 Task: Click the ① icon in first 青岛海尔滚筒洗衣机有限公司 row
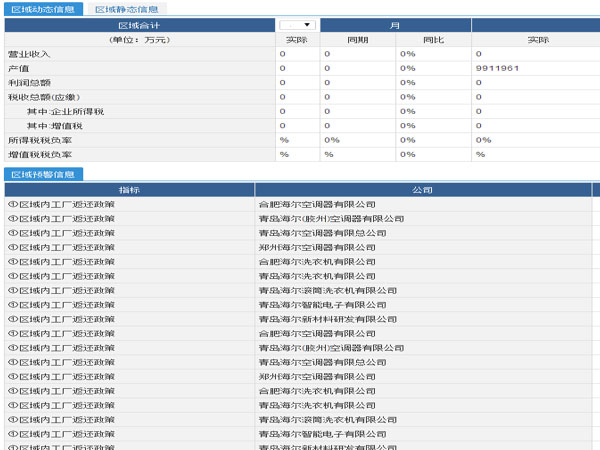(13, 291)
